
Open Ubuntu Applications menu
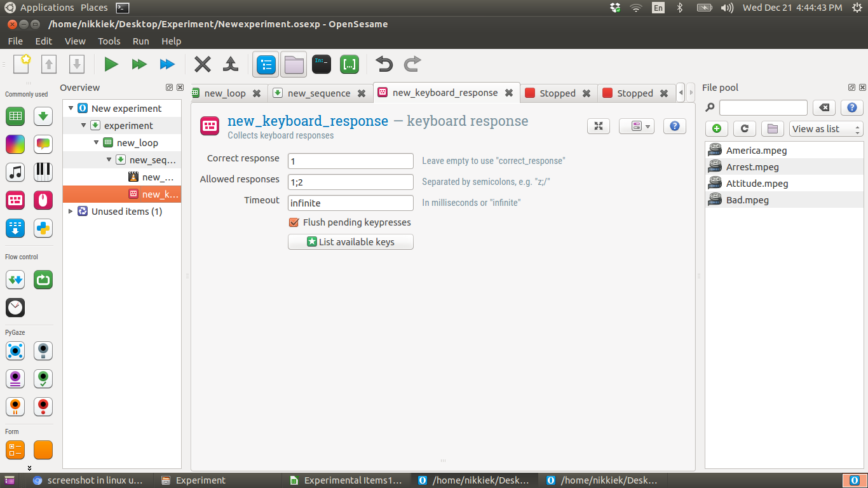pyautogui.click(x=47, y=8)
